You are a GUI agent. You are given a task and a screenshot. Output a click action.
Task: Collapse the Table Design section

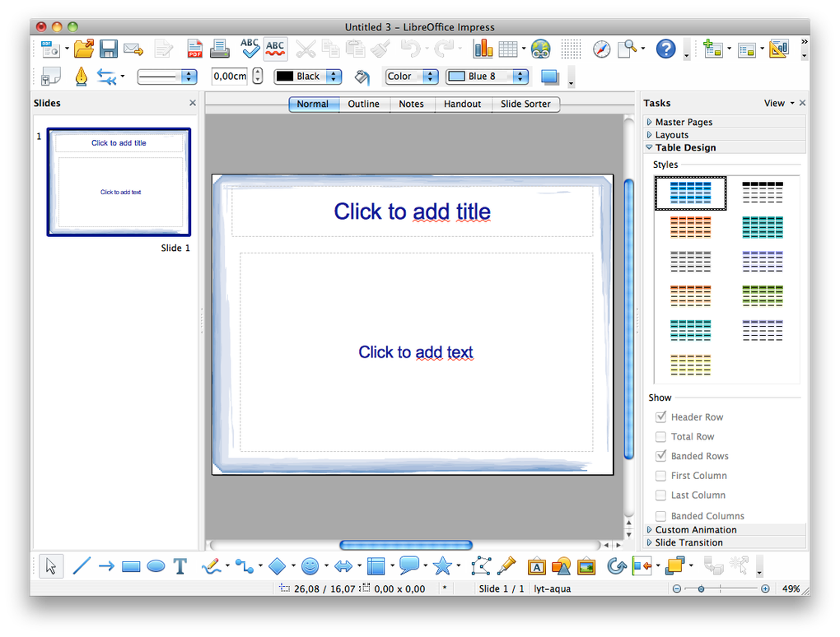725,148
